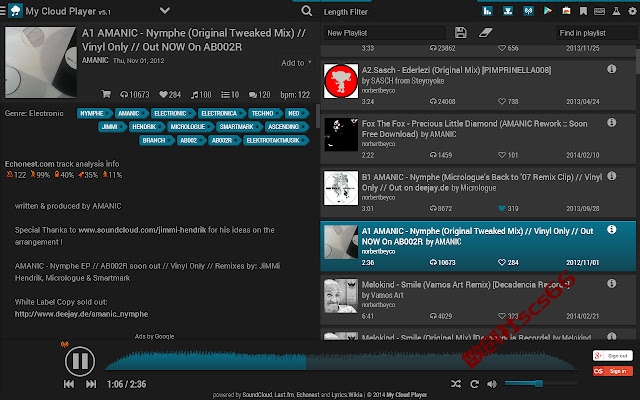The width and height of the screenshot is (640, 400).
Task: Show info for B1 AMANIC Micrologue remix
Action: tap(611, 176)
